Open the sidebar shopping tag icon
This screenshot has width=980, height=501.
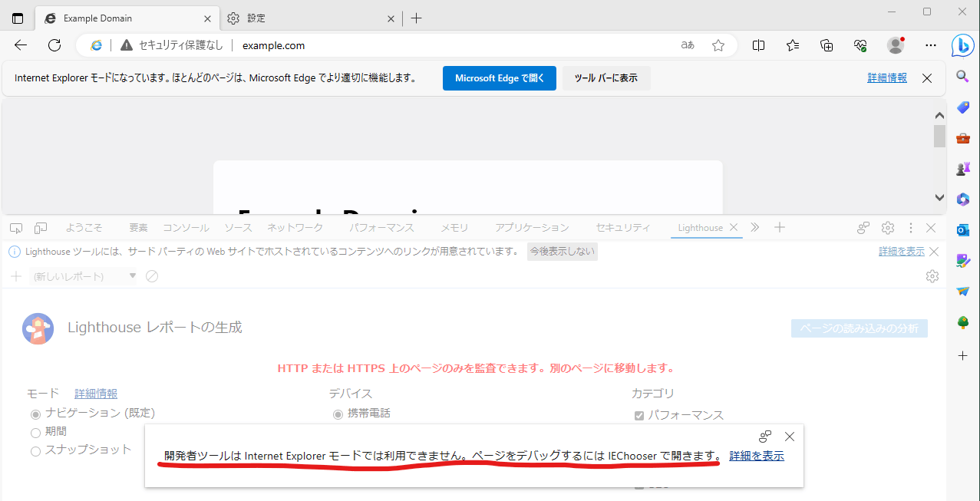[962, 107]
